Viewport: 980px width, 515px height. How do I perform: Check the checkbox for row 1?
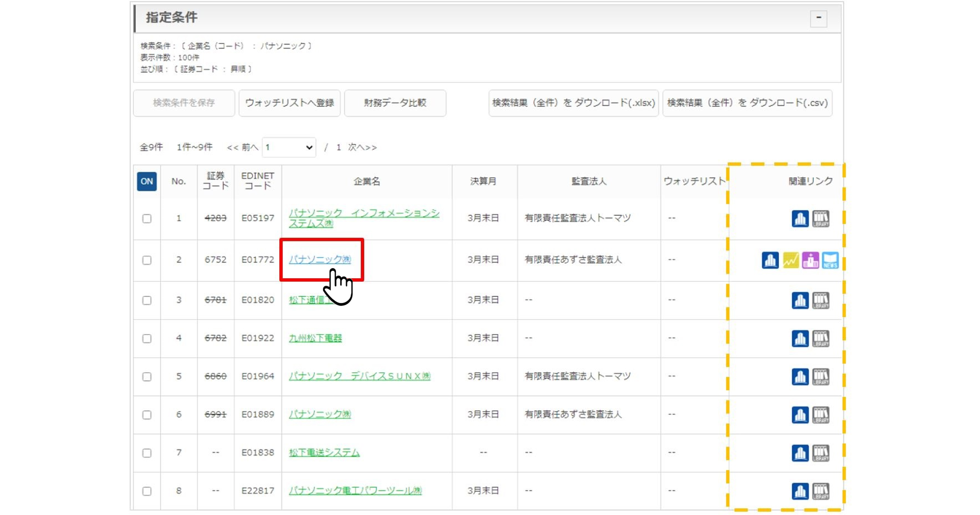tap(147, 218)
